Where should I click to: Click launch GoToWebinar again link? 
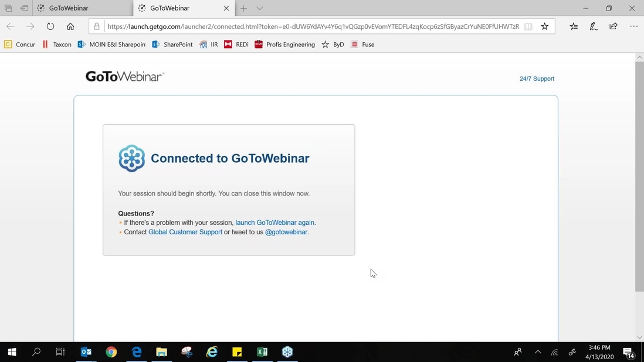point(274,223)
